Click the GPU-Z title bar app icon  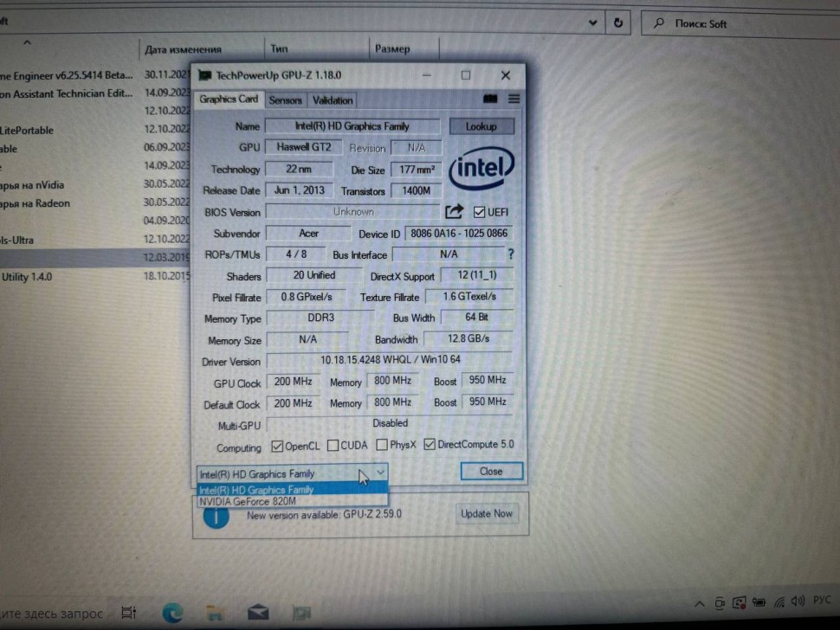tap(204, 75)
